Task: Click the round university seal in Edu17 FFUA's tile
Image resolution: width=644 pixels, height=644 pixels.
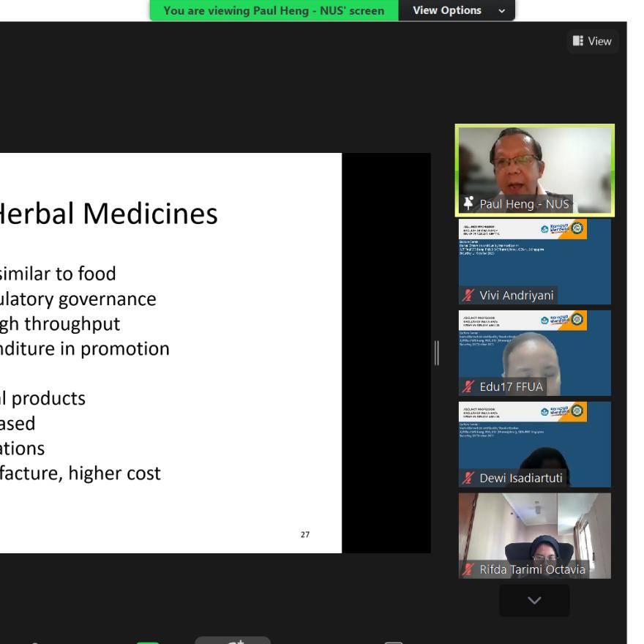Action: tap(577, 320)
